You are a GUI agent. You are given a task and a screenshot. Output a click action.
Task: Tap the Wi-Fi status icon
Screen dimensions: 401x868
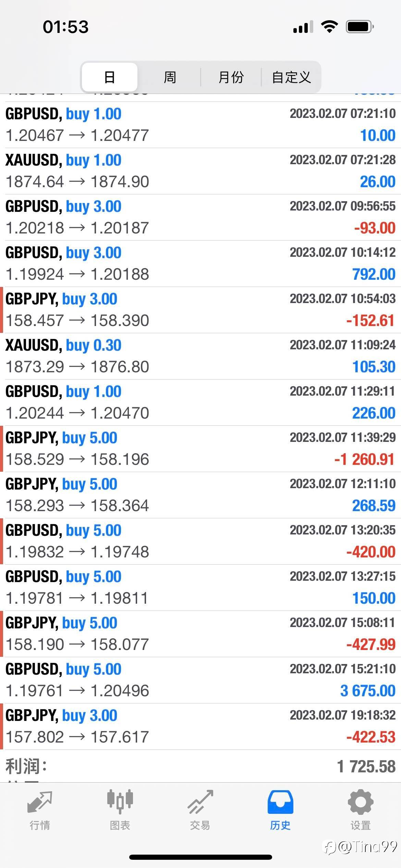(329, 27)
